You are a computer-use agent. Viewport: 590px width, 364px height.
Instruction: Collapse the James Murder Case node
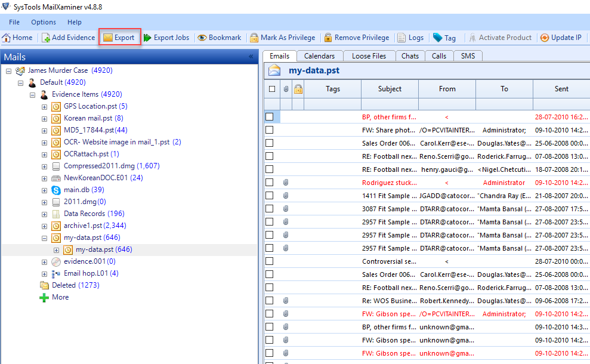9,71
